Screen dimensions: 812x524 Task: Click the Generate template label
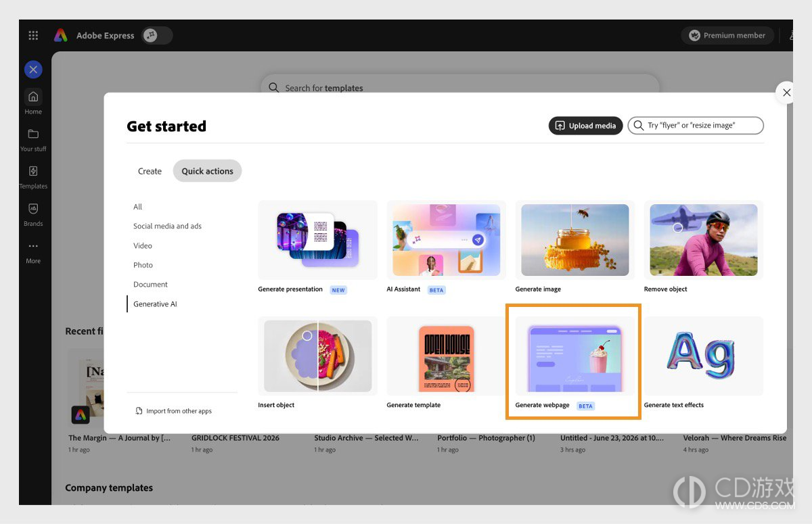click(x=413, y=406)
